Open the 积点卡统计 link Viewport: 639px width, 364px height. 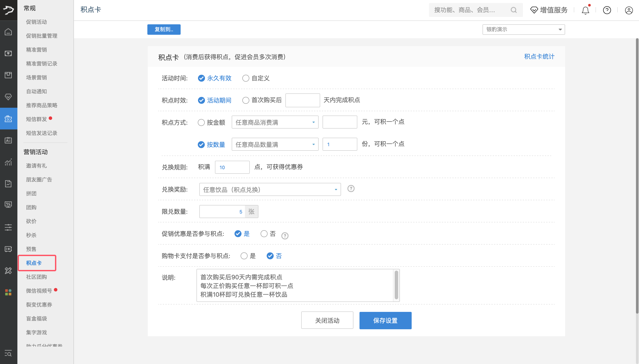click(539, 57)
